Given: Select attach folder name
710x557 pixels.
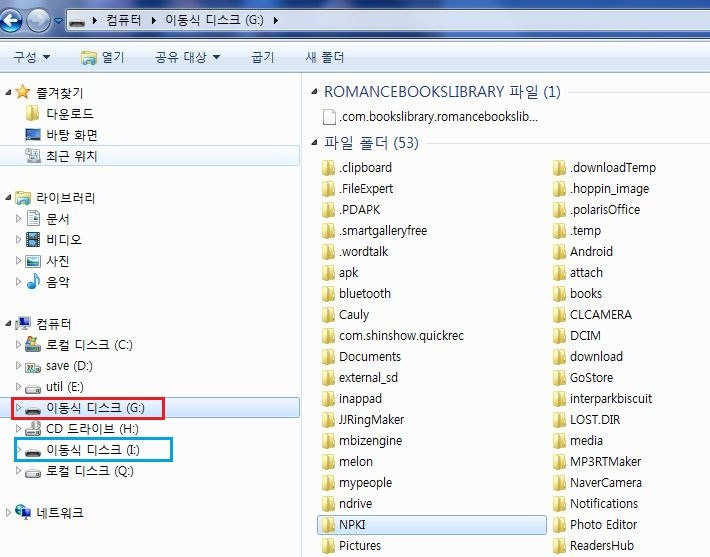Looking at the screenshot, I should click(x=586, y=273).
